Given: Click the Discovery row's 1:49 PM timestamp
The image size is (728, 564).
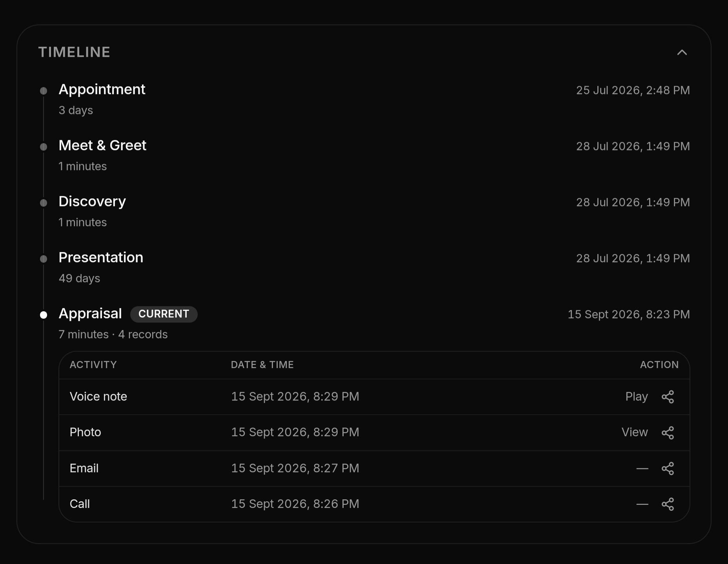Looking at the screenshot, I should [x=633, y=203].
